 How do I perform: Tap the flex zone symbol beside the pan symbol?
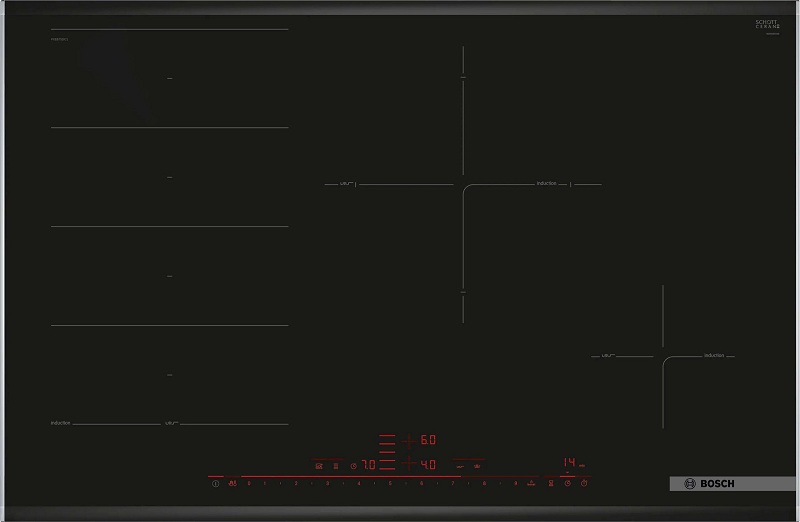pos(336,466)
